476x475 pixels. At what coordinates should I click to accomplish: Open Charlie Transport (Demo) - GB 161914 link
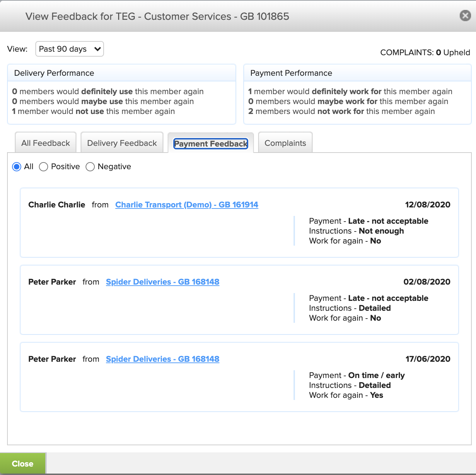coord(187,205)
